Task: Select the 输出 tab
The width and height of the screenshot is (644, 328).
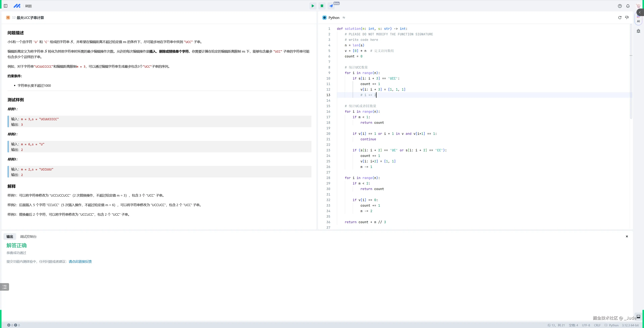Action: pos(10,237)
